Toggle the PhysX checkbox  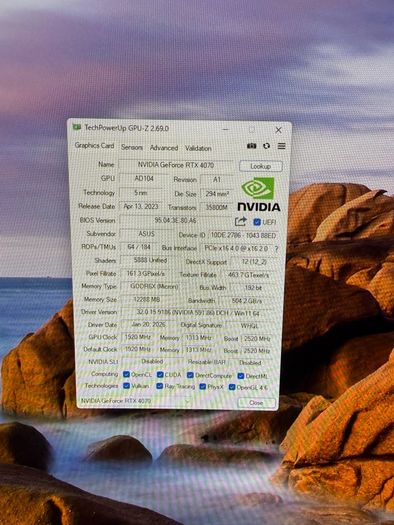click(x=203, y=387)
